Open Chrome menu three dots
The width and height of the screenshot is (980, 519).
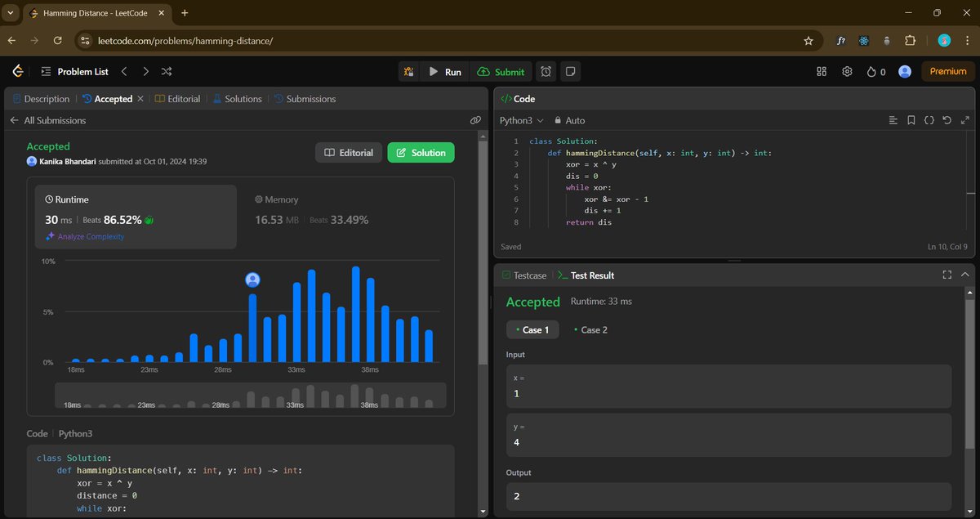[966, 41]
